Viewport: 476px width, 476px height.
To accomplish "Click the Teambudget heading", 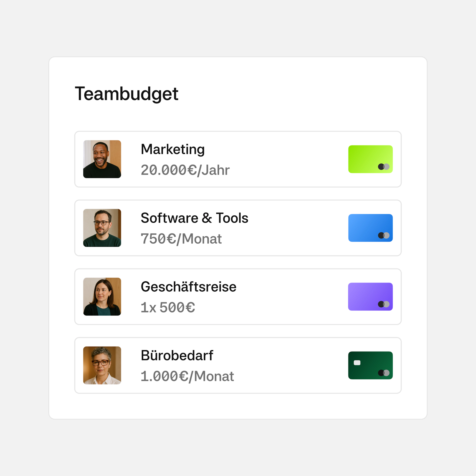I will pos(126,94).
